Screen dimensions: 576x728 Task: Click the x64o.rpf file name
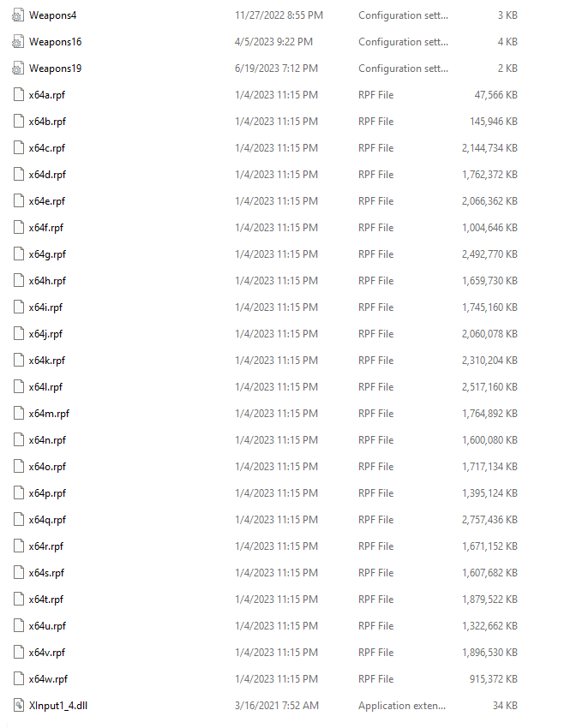(x=47, y=467)
